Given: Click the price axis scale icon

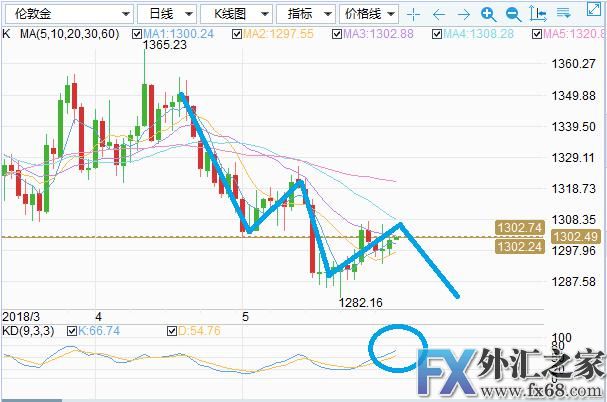Looking at the screenshot, I should point(537,14).
